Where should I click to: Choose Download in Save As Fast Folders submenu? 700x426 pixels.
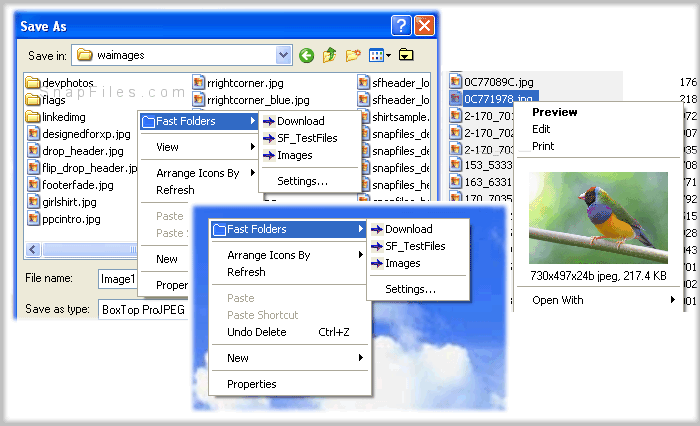click(310, 121)
